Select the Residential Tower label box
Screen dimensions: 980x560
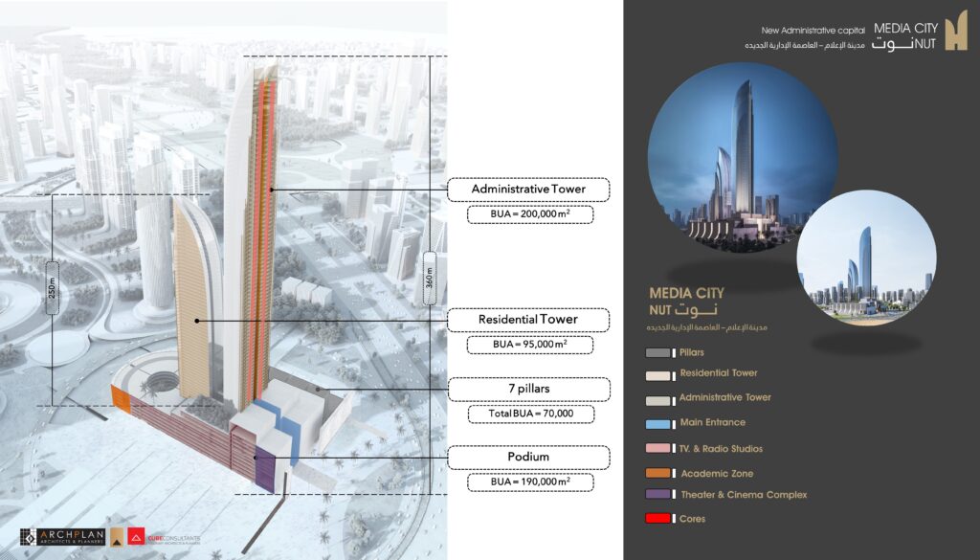[x=528, y=320]
